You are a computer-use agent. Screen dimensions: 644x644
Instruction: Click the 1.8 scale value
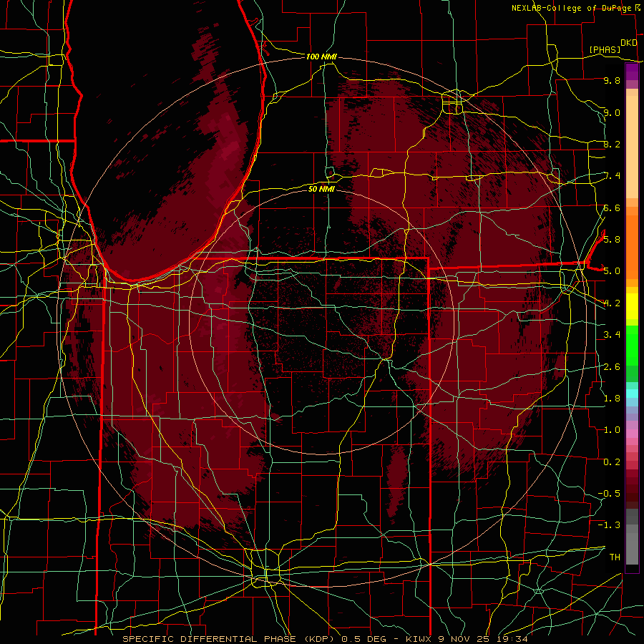point(612,399)
